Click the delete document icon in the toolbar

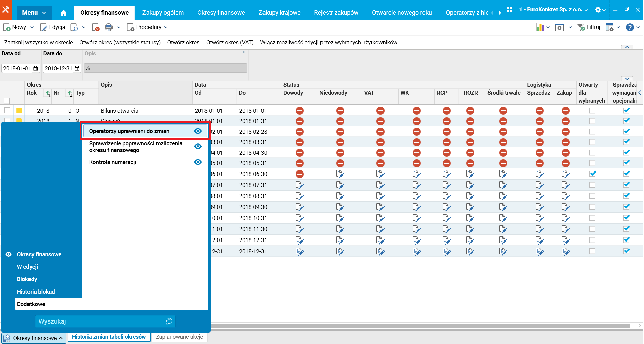[x=96, y=27]
